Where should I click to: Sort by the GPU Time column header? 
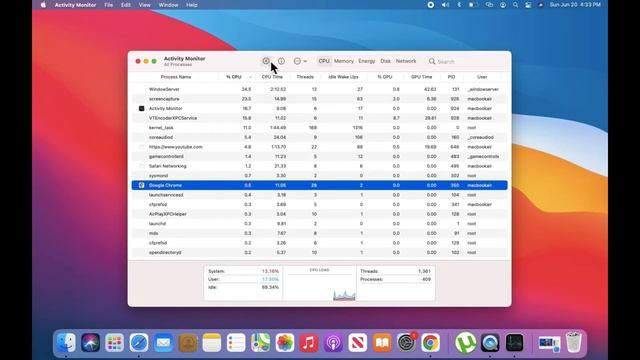421,77
